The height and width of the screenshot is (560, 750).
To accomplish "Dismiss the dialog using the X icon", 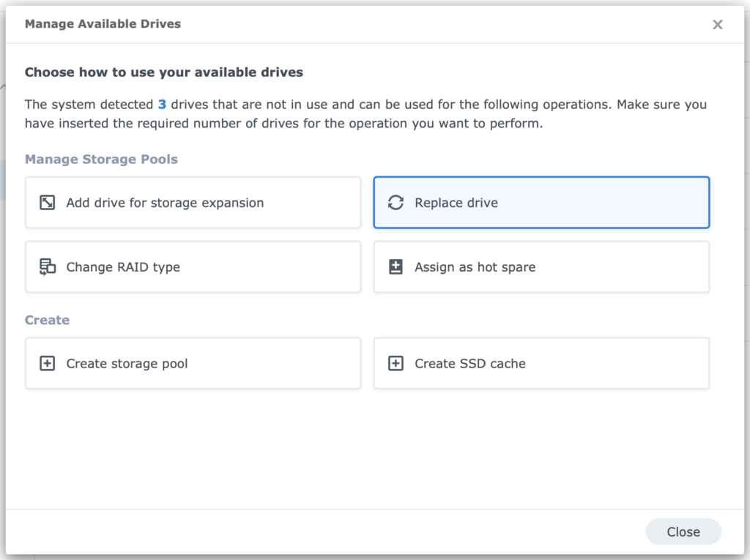I will click(717, 24).
